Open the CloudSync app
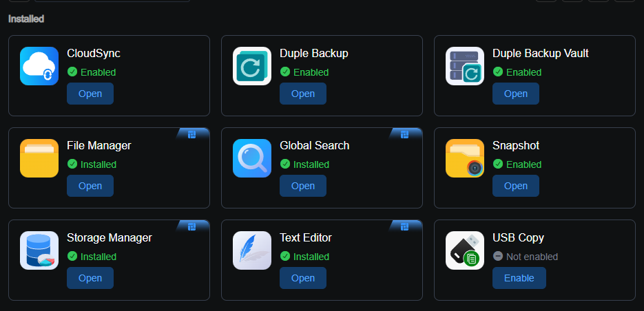 click(x=90, y=94)
